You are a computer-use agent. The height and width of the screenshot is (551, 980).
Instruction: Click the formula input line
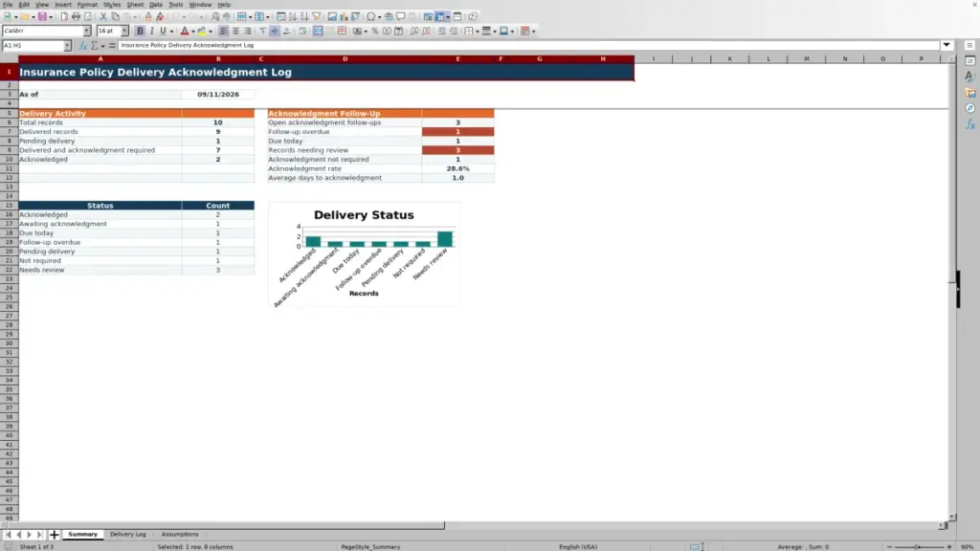[528, 45]
